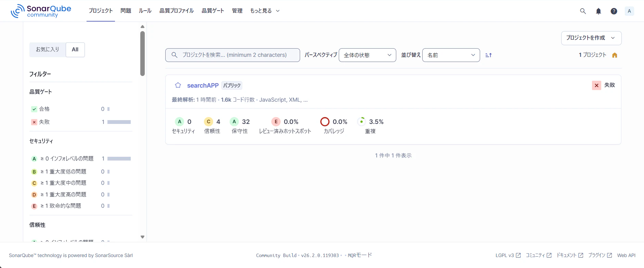Click the red failed X badge on searchAPP
644x268 pixels.
596,85
